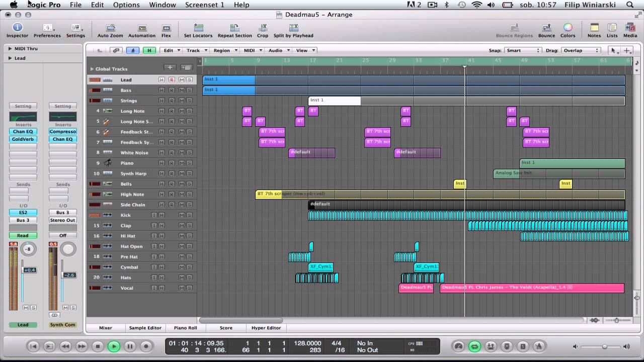Screen dimensions: 644x362
Task: Click the ES2 instrument slot
Action: click(23, 213)
